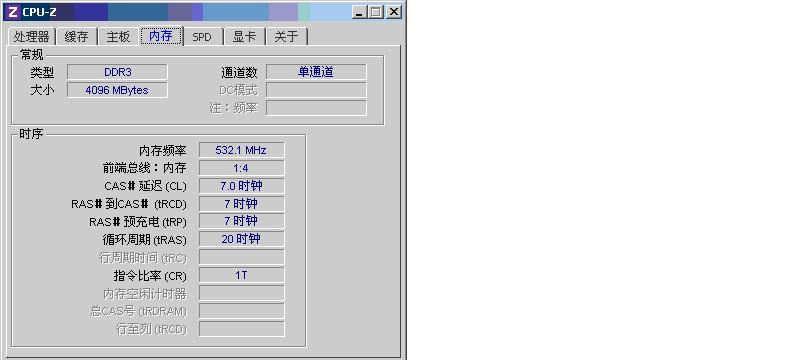The width and height of the screenshot is (800, 360).
Task: Click the CAS# 延迟 (CL) label
Action: [145, 186]
